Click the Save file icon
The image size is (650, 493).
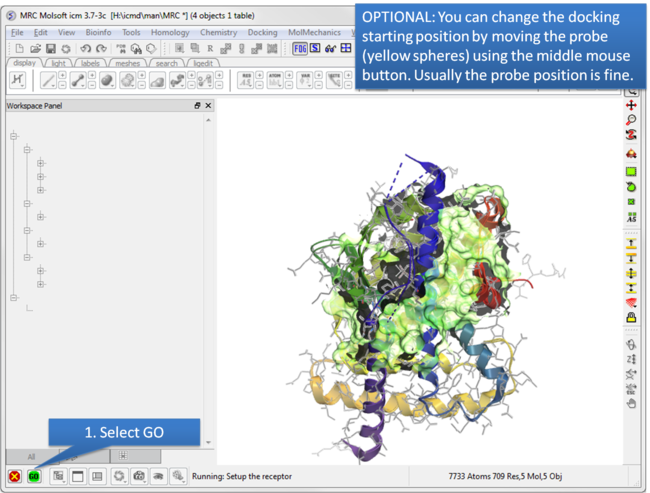51,48
